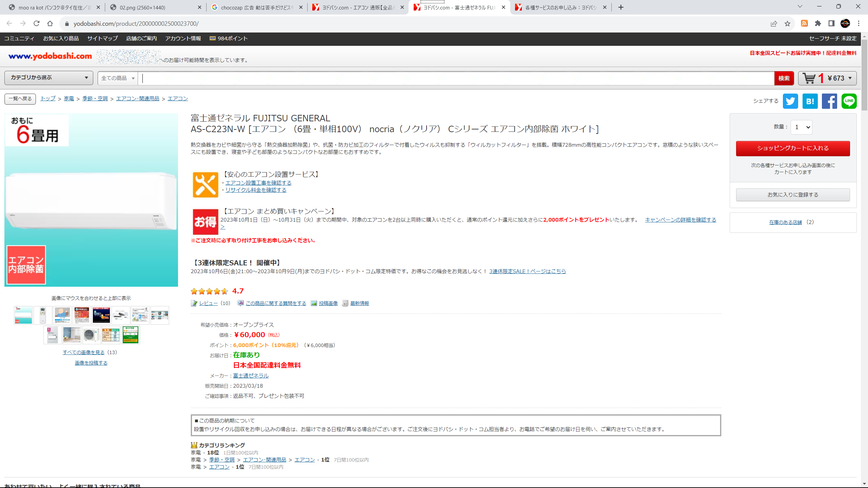Expand the カテゴリから選ぶ dropdown
868x488 pixels.
[48, 78]
